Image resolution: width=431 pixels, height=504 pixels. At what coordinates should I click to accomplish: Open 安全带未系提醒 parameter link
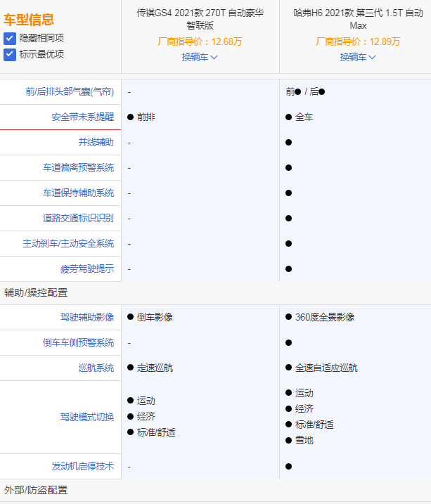83,117
